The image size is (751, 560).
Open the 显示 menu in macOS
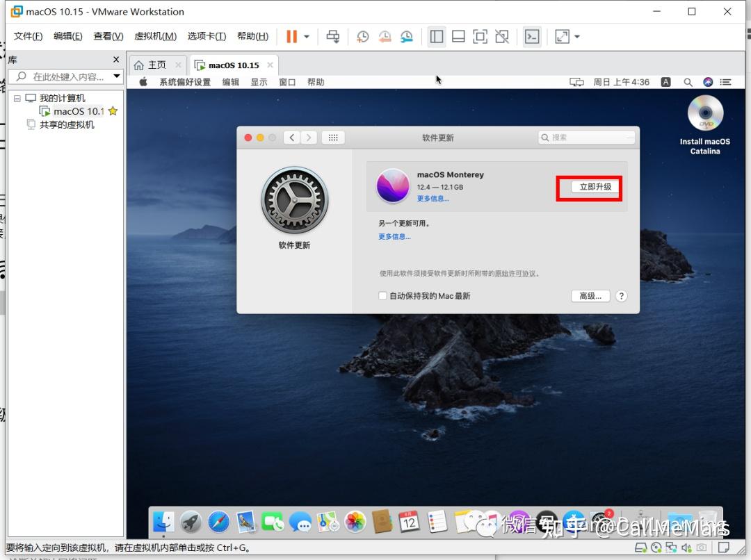pos(259,82)
